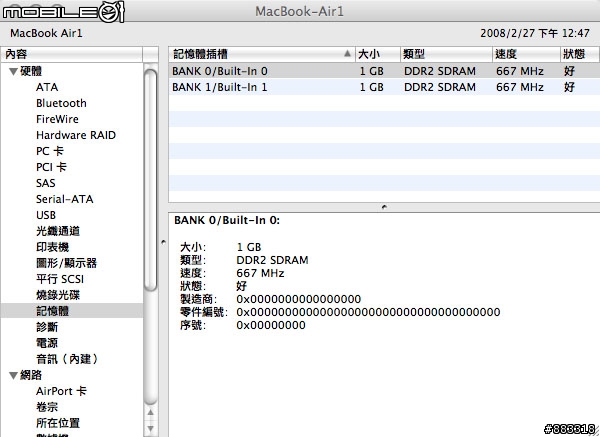Click the sidebar vertical splitter handle
600x437 pixels.
[163, 242]
